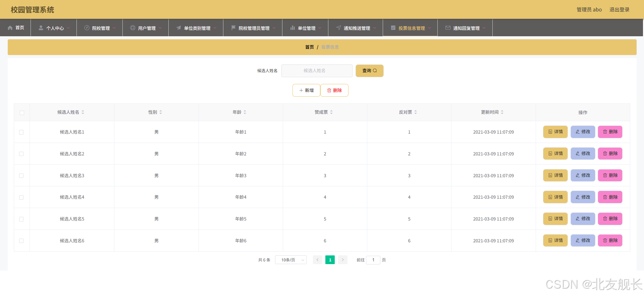Click the 前往 page number input
This screenshot has width=644, height=295.
(x=373, y=260)
